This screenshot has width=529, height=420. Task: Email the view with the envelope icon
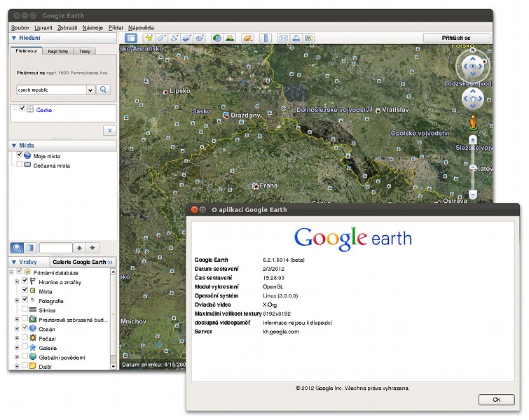click(x=283, y=38)
